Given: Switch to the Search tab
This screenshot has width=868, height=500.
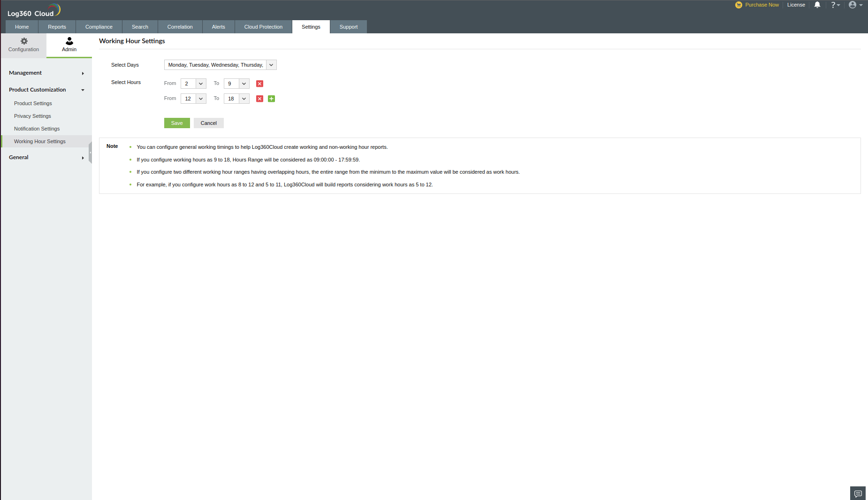Looking at the screenshot, I should 140,27.
